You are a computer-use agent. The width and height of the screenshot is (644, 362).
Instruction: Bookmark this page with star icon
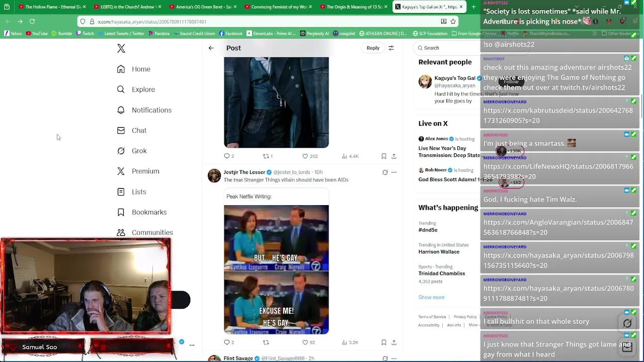pos(453,22)
